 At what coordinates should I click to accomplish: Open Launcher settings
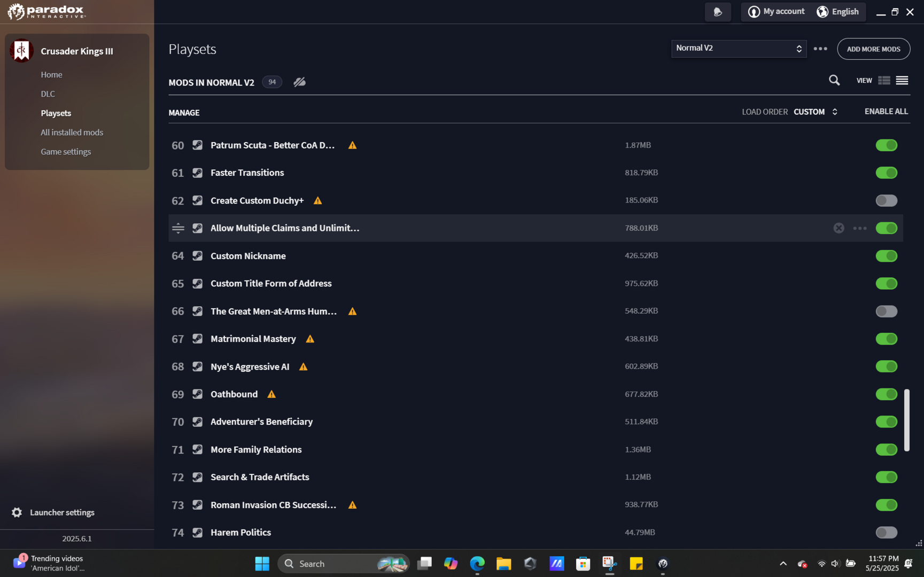62,512
